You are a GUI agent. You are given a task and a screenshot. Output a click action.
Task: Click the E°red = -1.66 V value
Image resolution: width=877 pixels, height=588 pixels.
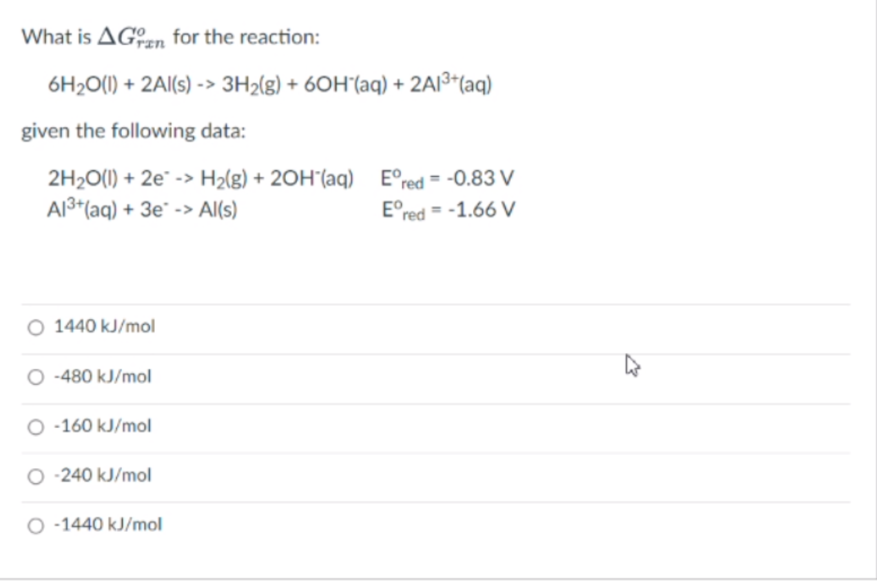[448, 208]
